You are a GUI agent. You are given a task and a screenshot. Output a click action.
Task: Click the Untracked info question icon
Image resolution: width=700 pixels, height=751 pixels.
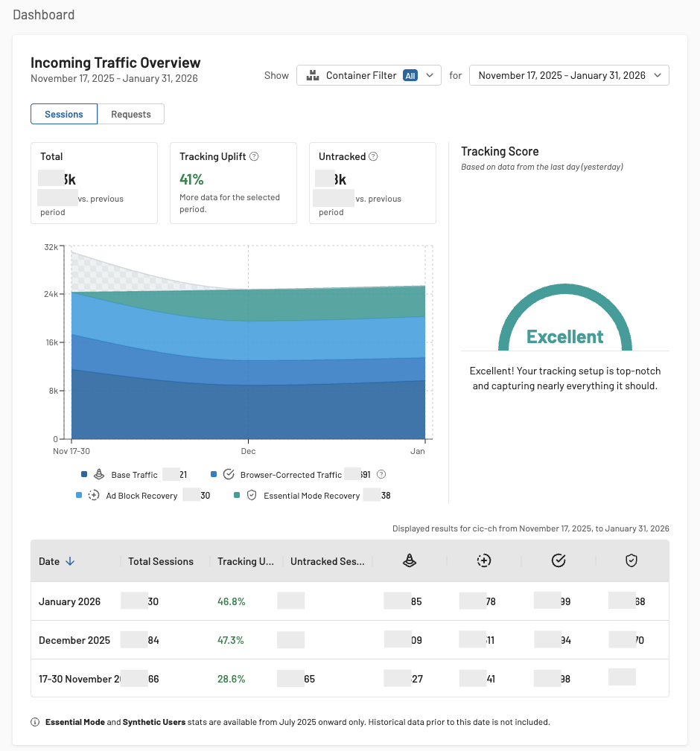[373, 157]
